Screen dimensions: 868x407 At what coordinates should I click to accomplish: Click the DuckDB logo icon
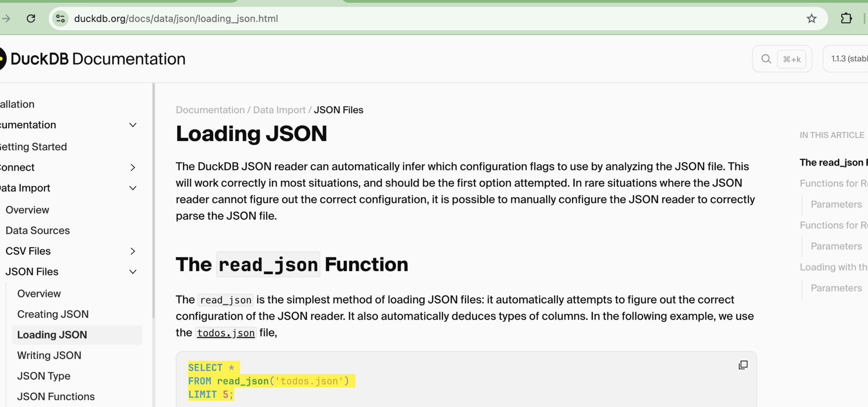pos(2,59)
